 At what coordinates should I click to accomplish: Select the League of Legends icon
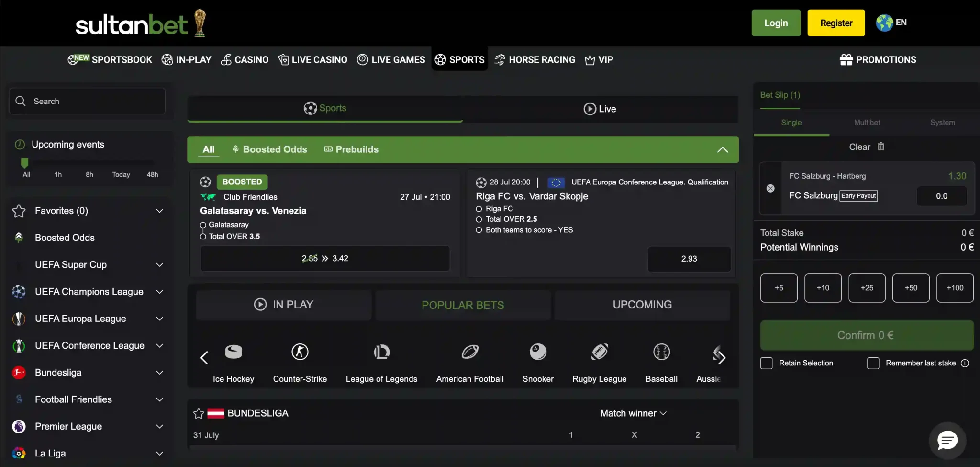[381, 352]
